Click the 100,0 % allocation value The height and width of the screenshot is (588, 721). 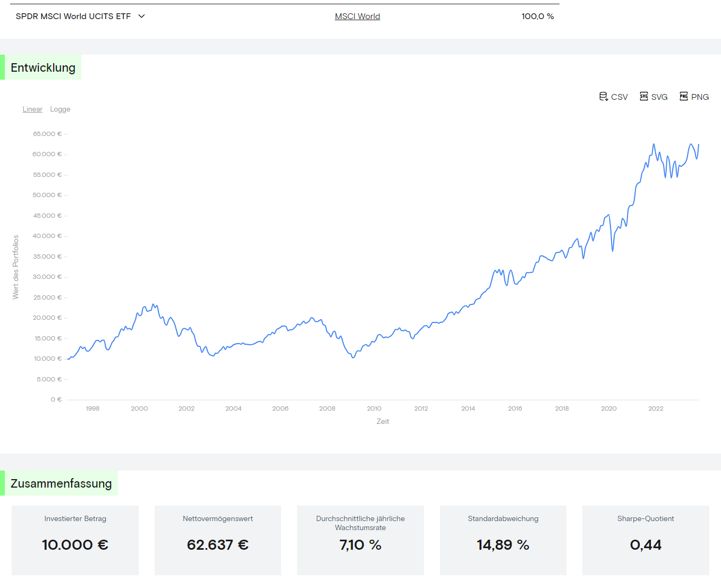point(537,16)
